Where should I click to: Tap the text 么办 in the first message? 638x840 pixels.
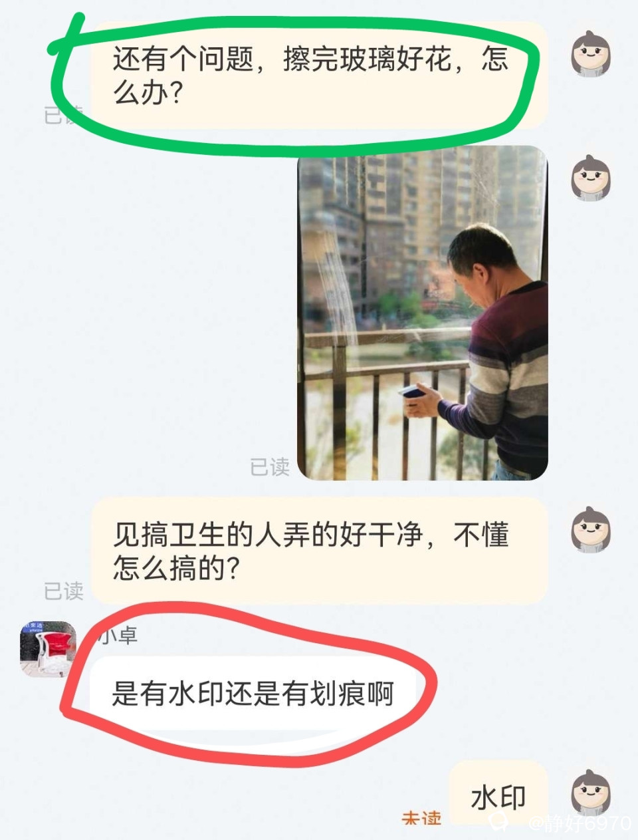pos(141,93)
